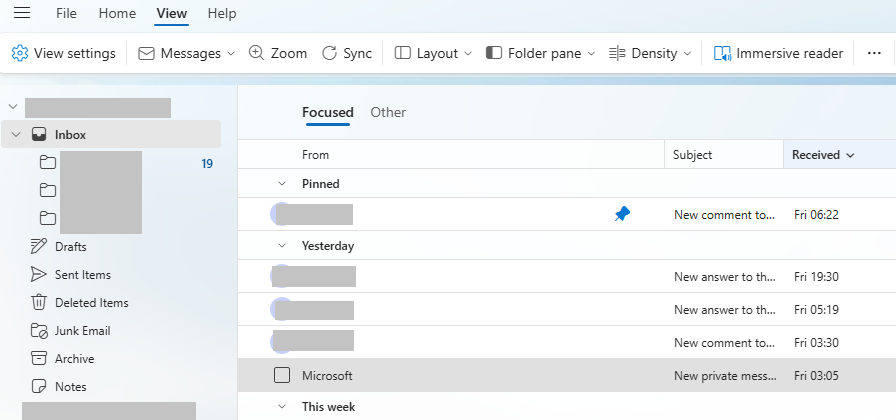Click the Folder pane icon

click(x=494, y=53)
